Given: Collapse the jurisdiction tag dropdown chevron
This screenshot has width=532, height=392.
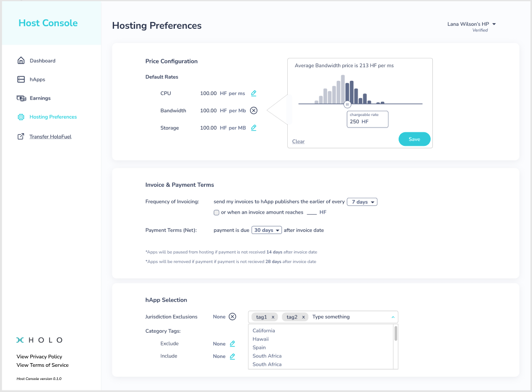Looking at the screenshot, I should point(393,317).
